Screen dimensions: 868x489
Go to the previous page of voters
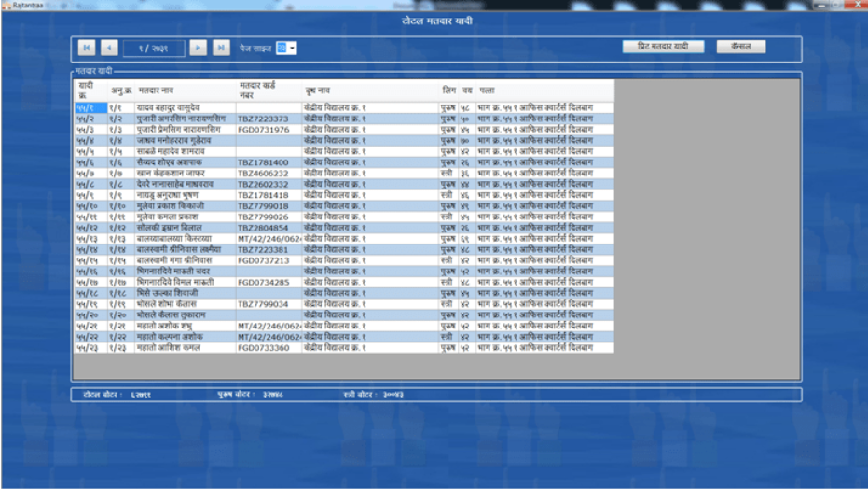click(109, 48)
